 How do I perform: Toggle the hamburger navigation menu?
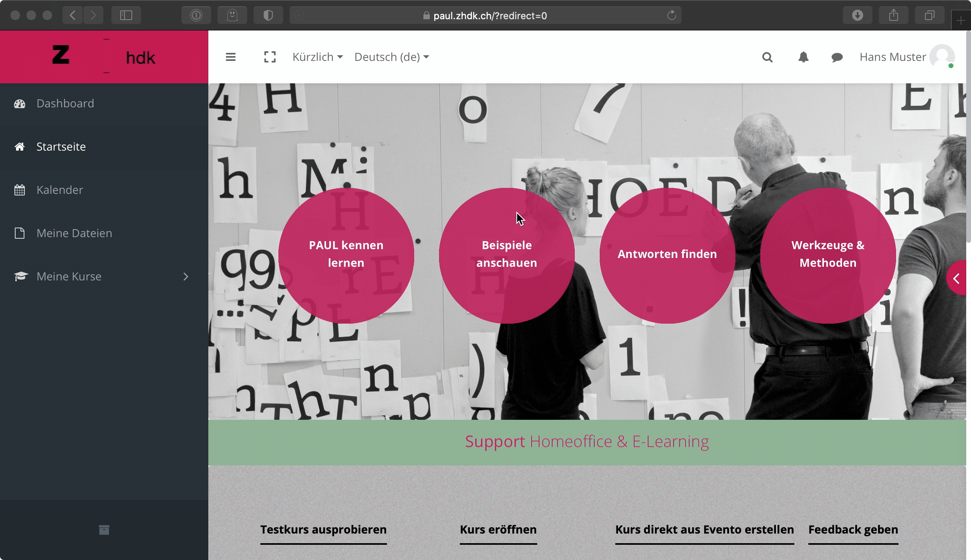pyautogui.click(x=230, y=57)
